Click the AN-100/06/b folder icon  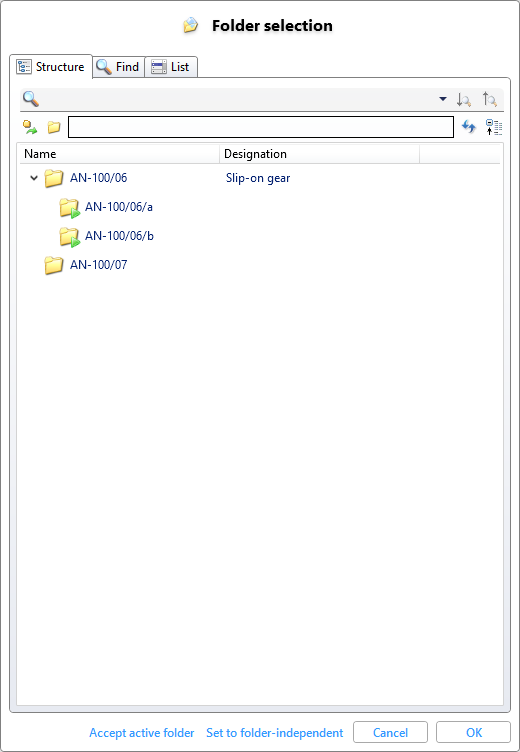[70, 236]
